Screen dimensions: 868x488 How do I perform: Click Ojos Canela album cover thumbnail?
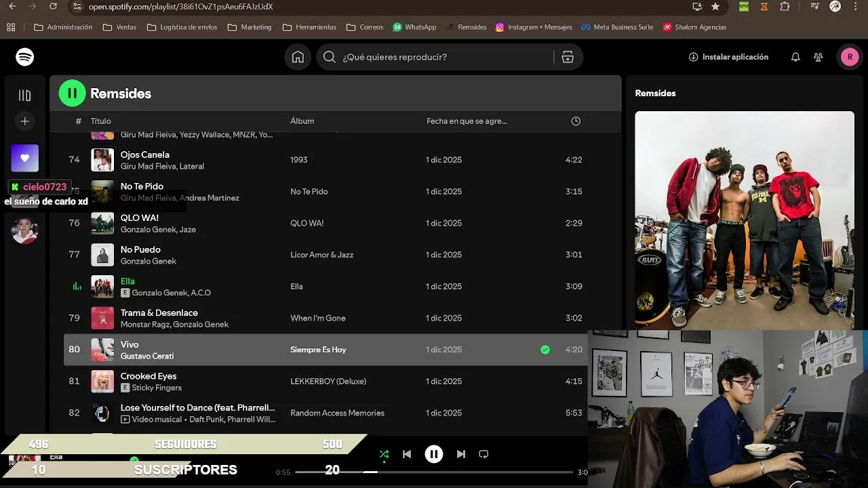pyautogui.click(x=102, y=160)
